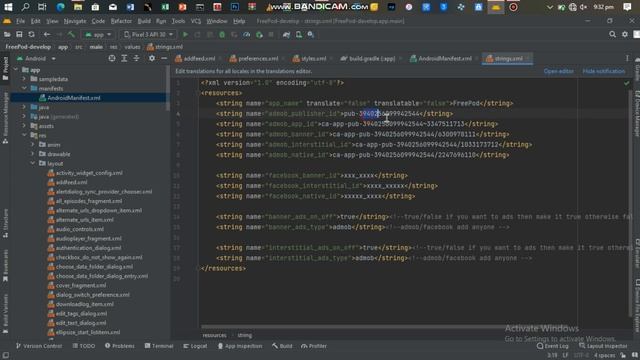Expand the drawable folder

point(33,154)
